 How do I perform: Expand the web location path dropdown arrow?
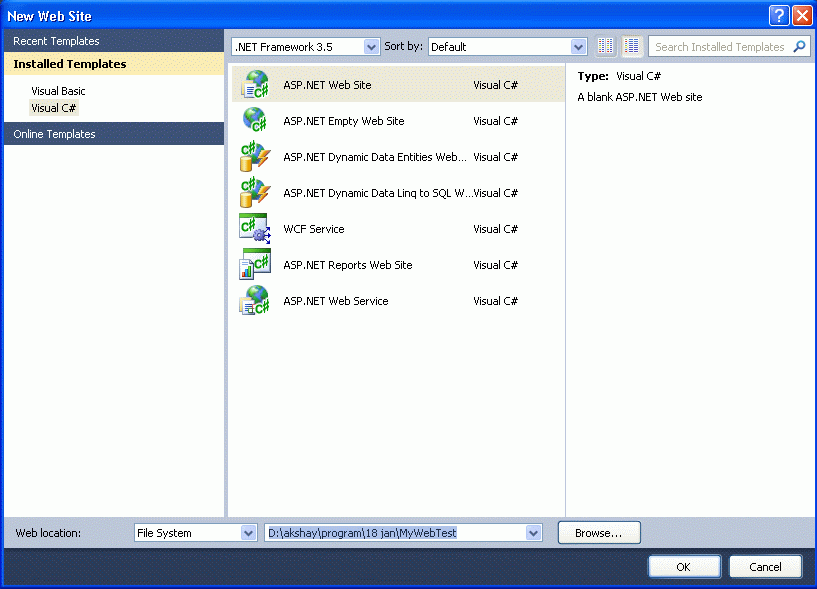pyautogui.click(x=533, y=533)
